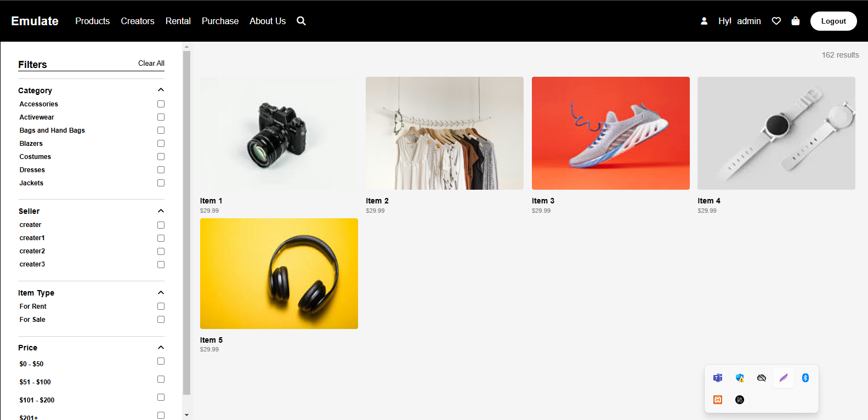Click the Clear All filters link

coord(151,64)
